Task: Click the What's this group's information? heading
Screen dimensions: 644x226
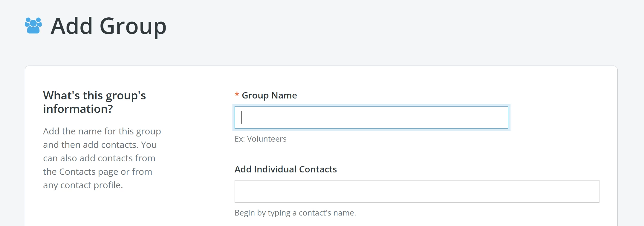Action: click(95, 102)
